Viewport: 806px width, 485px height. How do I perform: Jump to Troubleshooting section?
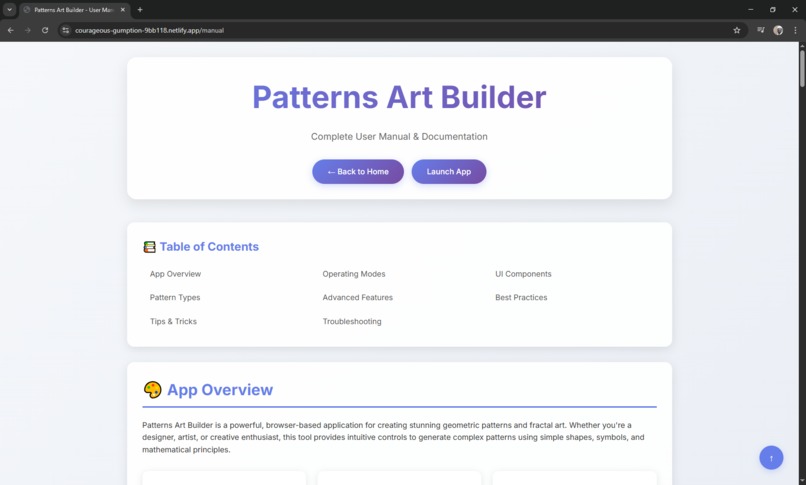click(352, 321)
